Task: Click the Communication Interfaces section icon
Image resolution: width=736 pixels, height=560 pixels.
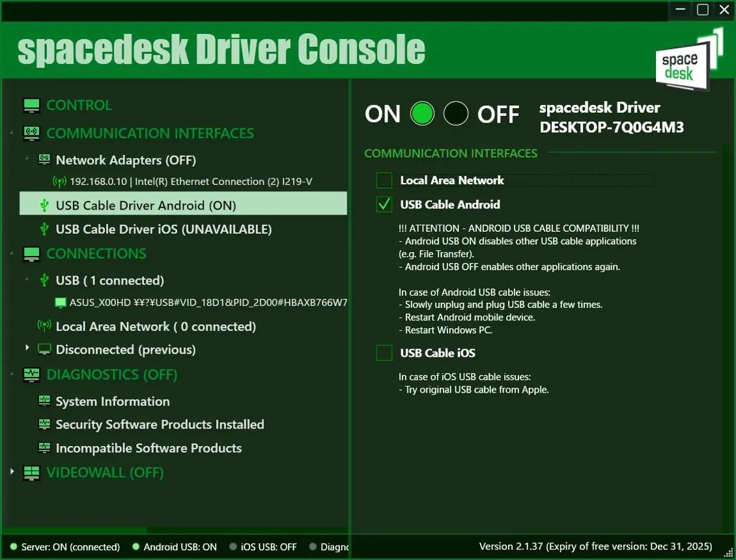Action: pos(31,133)
